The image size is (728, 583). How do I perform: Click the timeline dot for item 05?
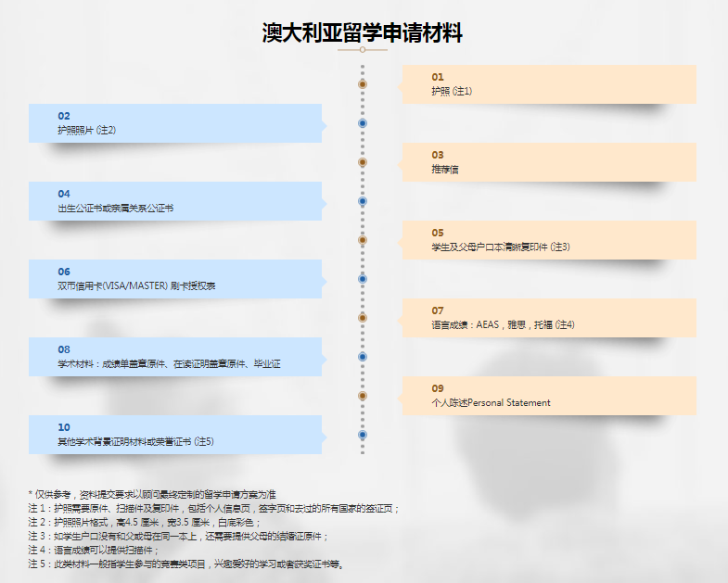coord(363,240)
